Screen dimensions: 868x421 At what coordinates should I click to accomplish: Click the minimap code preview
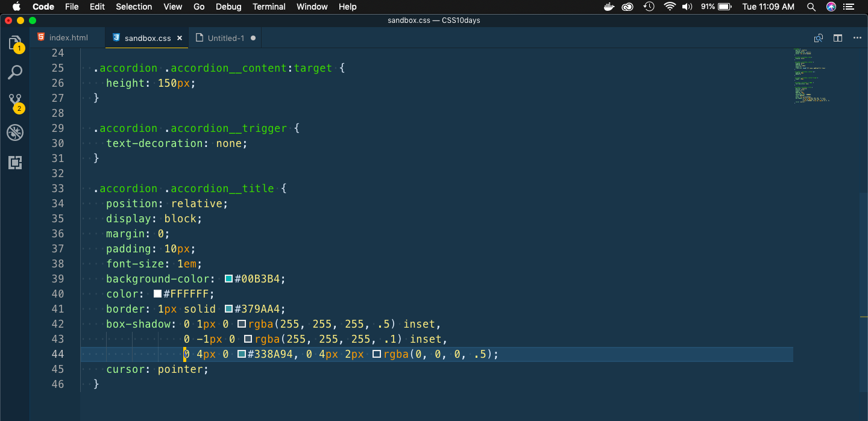[x=811, y=75]
